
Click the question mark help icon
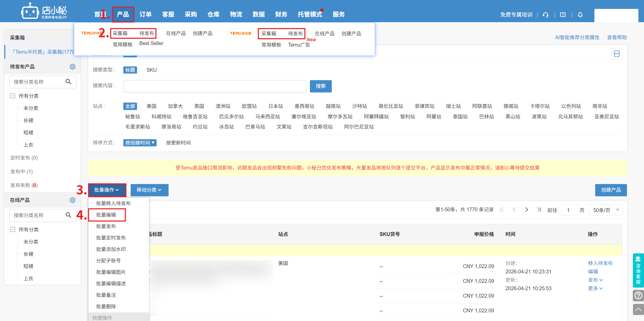[638, 296]
